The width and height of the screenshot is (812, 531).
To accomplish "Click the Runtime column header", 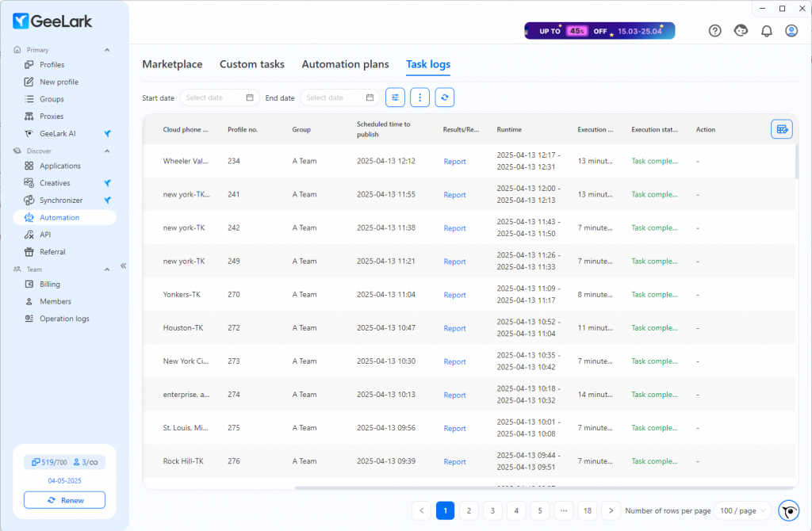I will coord(509,129).
